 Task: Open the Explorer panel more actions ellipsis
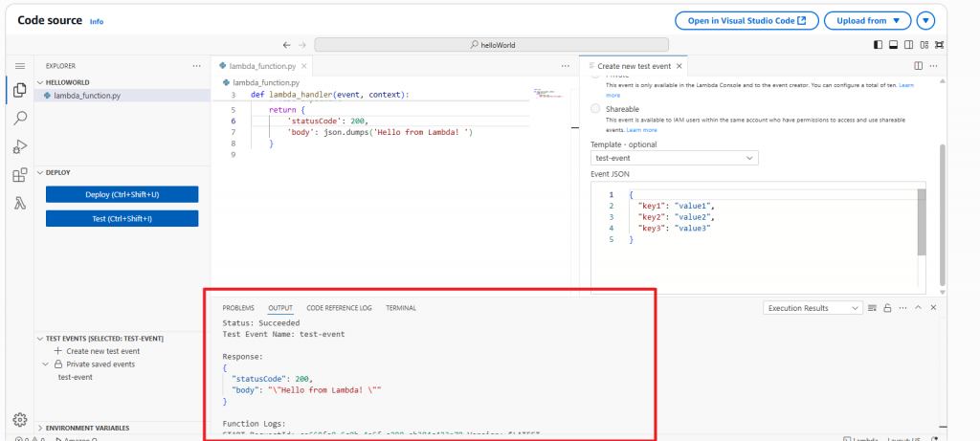pyautogui.click(x=197, y=66)
